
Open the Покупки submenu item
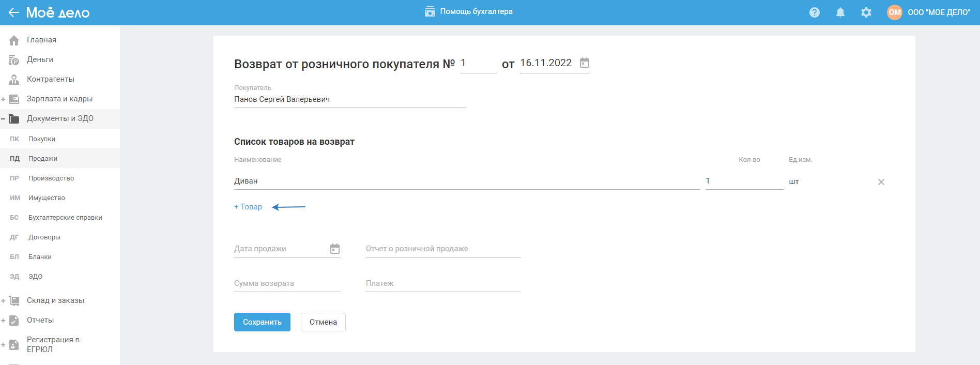point(42,139)
